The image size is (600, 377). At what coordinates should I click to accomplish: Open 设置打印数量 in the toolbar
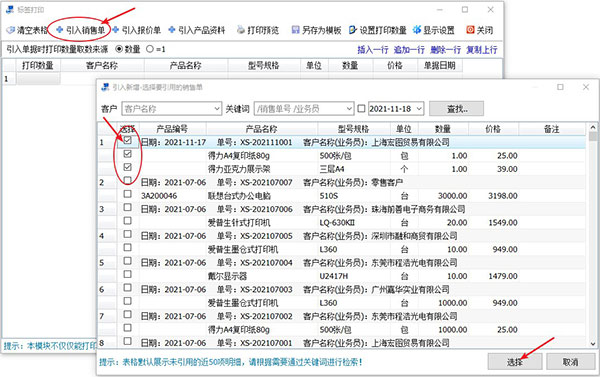(378, 30)
